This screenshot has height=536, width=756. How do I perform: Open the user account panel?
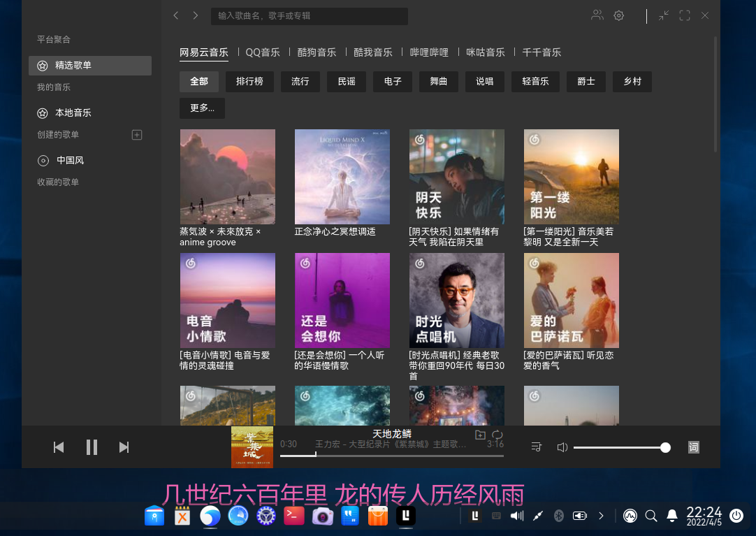tap(597, 15)
